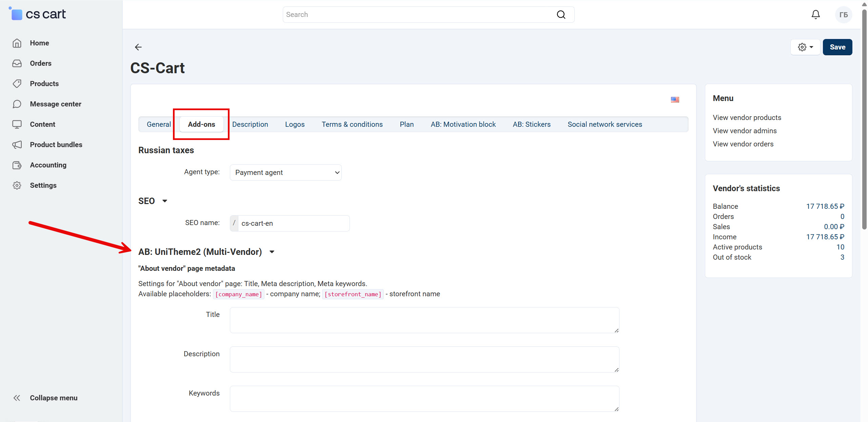Open View vendor orders link
Image resolution: width=868 pixels, height=422 pixels.
pos(743,144)
